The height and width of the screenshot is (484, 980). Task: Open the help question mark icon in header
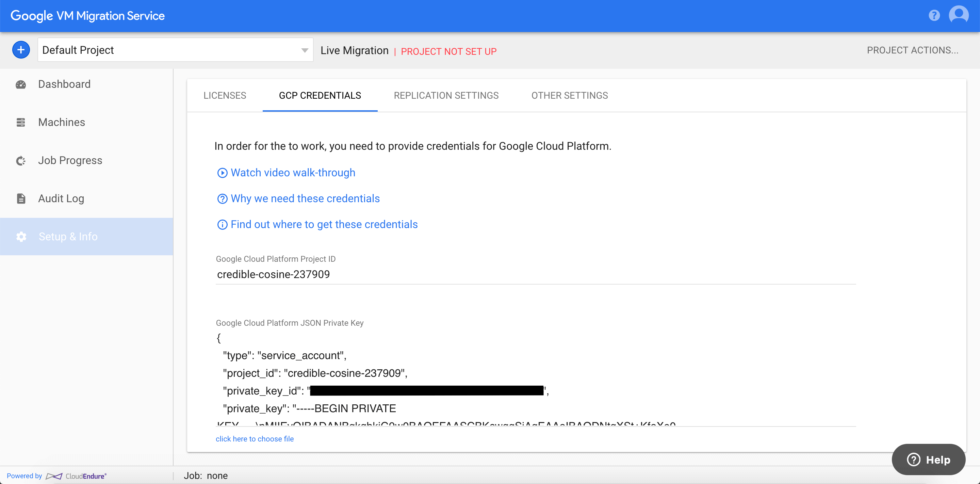[x=934, y=16]
